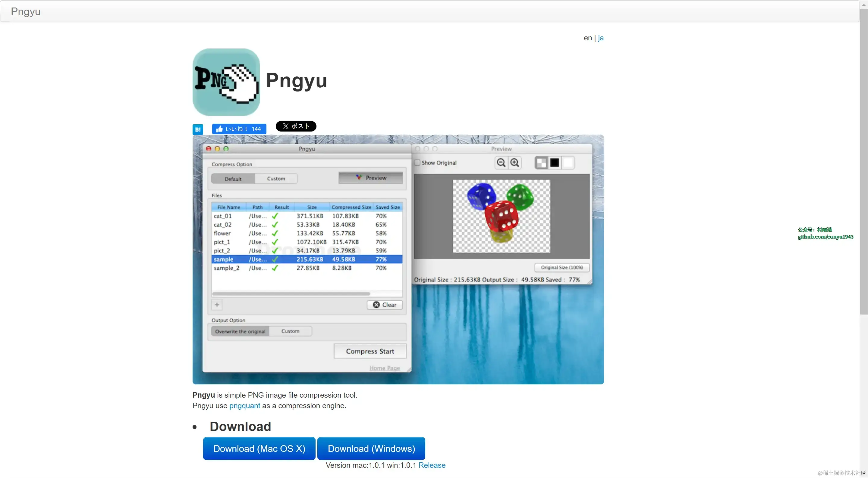Viewport: 868px width, 478px height.
Task: Click Download (Windows) button
Action: [371, 449]
